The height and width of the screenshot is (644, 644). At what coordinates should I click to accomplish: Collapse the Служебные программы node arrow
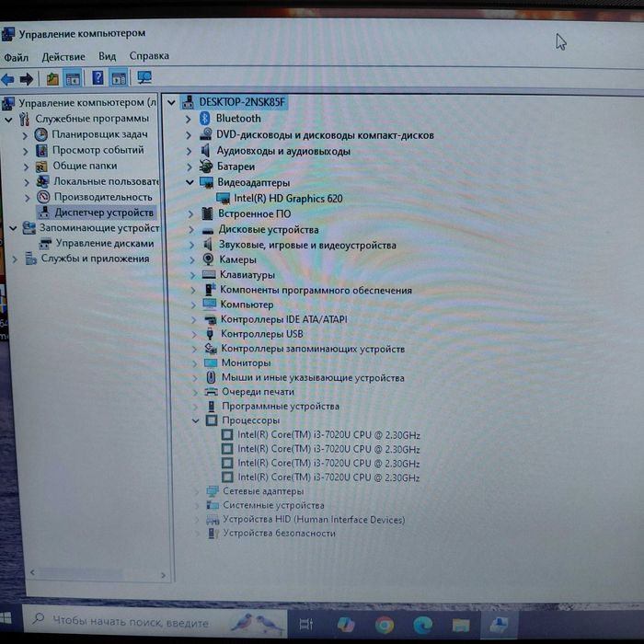(x=8, y=120)
